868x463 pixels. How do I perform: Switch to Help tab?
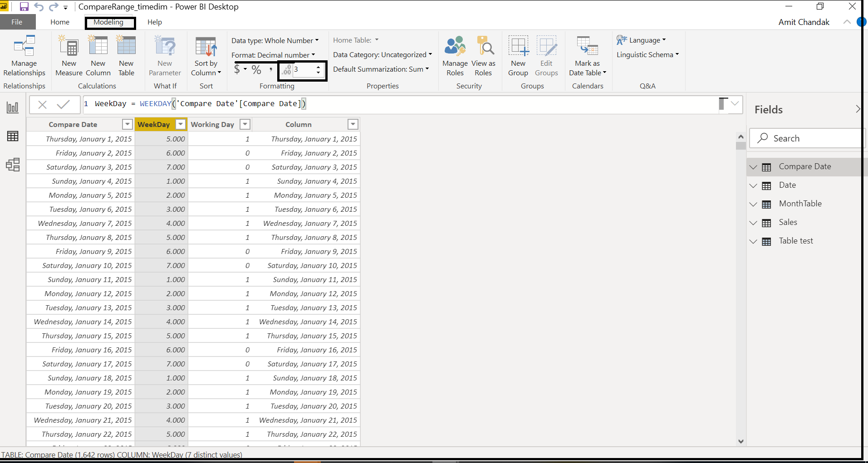tap(155, 22)
